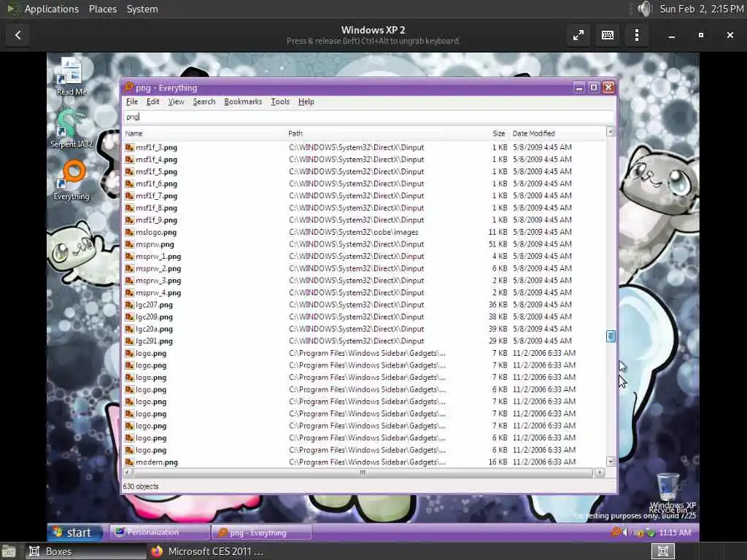Open the Bookmarks menu
This screenshot has height=560, width=747.
click(x=243, y=101)
